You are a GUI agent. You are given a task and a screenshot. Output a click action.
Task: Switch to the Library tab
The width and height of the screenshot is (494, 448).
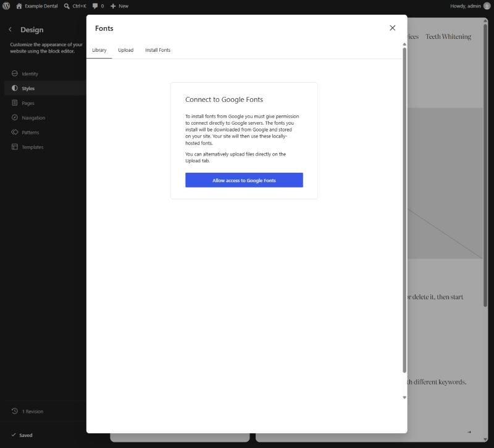point(99,50)
